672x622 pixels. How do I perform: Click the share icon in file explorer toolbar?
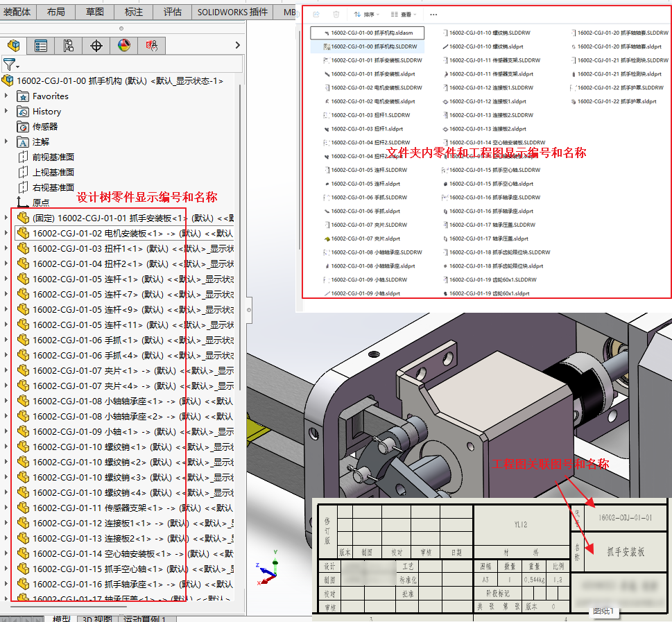316,14
